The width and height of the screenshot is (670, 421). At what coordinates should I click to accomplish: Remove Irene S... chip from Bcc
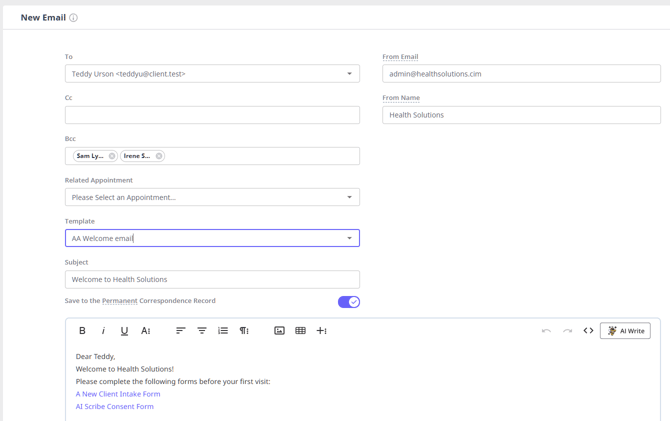coord(159,156)
